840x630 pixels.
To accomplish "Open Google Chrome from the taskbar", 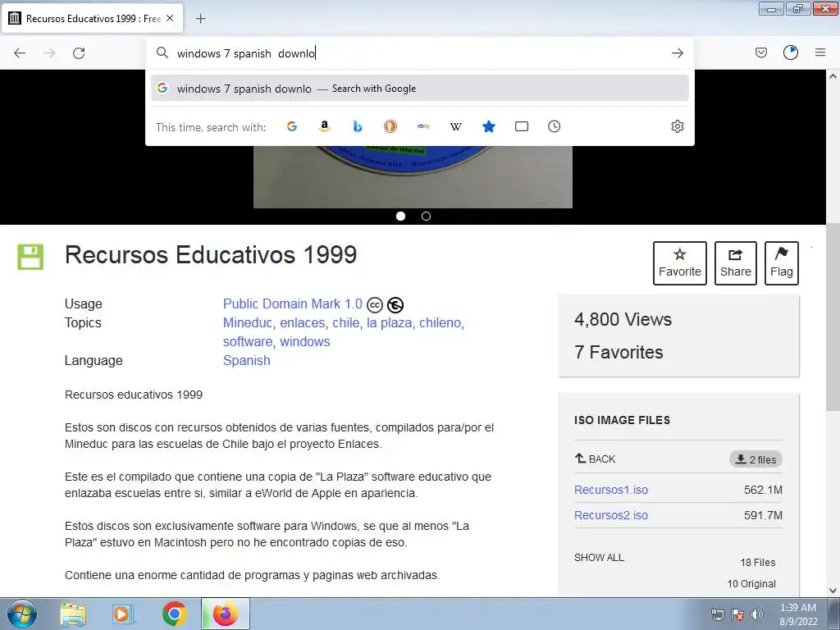I will coord(174,614).
